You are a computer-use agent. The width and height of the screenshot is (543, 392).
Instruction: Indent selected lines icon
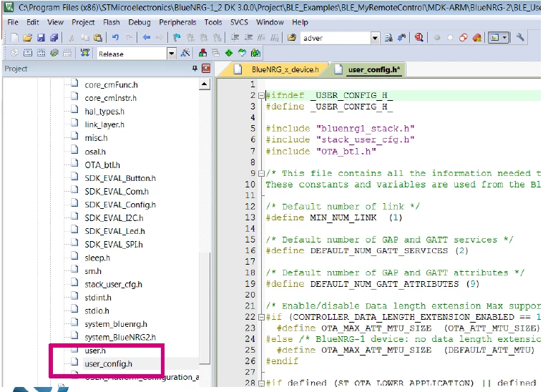point(235,37)
